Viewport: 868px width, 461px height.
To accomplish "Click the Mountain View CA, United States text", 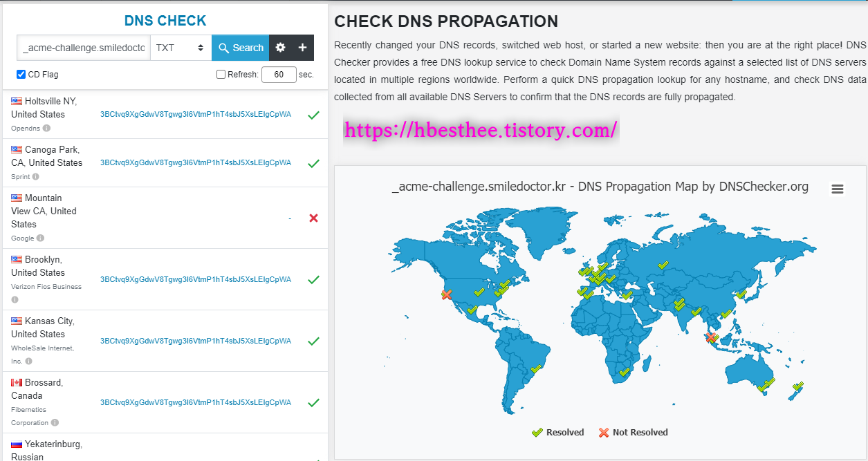I will pos(44,211).
